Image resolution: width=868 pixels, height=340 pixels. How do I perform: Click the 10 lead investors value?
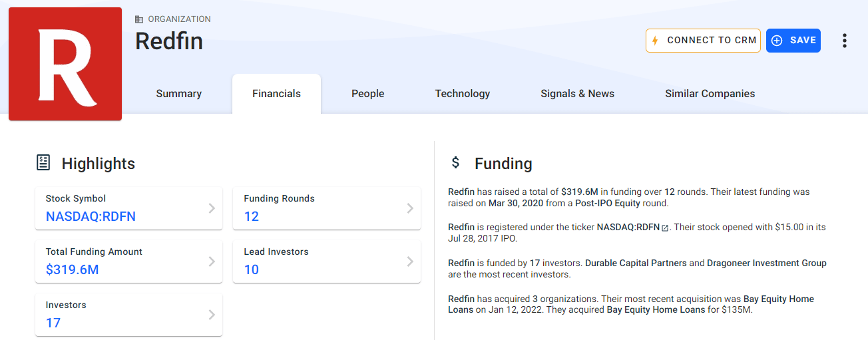pyautogui.click(x=252, y=269)
